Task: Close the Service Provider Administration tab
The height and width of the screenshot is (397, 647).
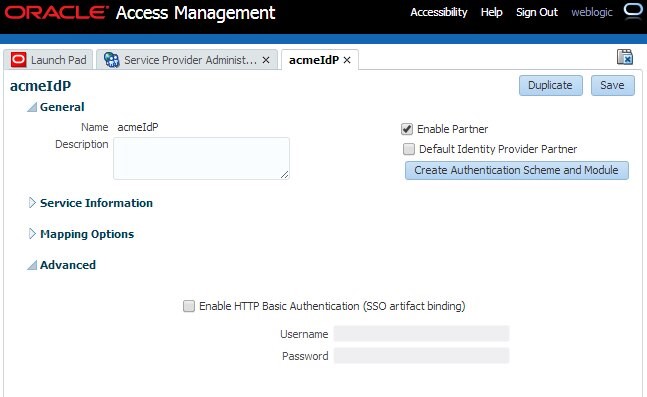Action: pos(266,60)
